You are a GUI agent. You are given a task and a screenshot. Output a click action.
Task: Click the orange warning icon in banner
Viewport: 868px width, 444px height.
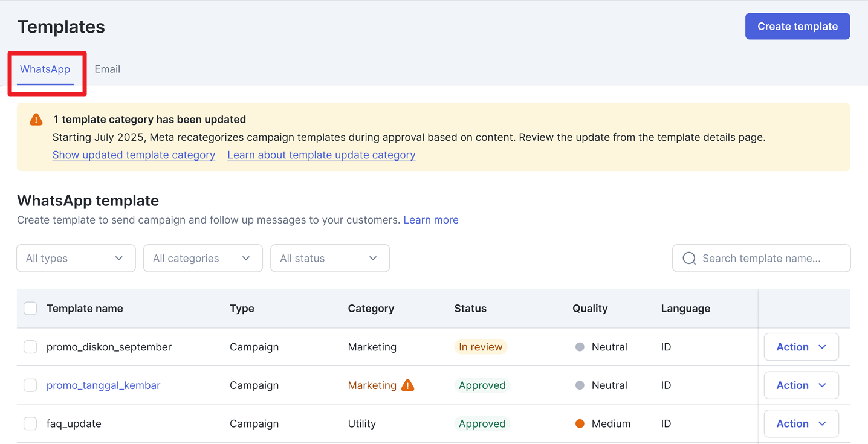(x=36, y=120)
